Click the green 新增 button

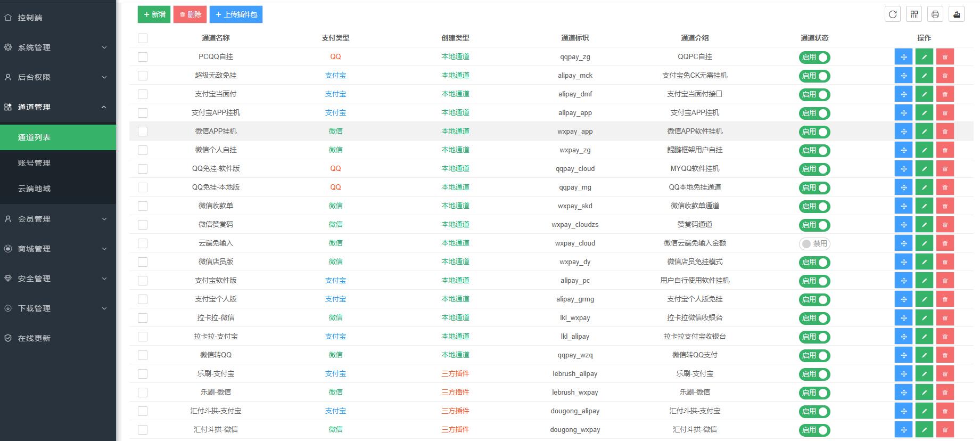154,14
